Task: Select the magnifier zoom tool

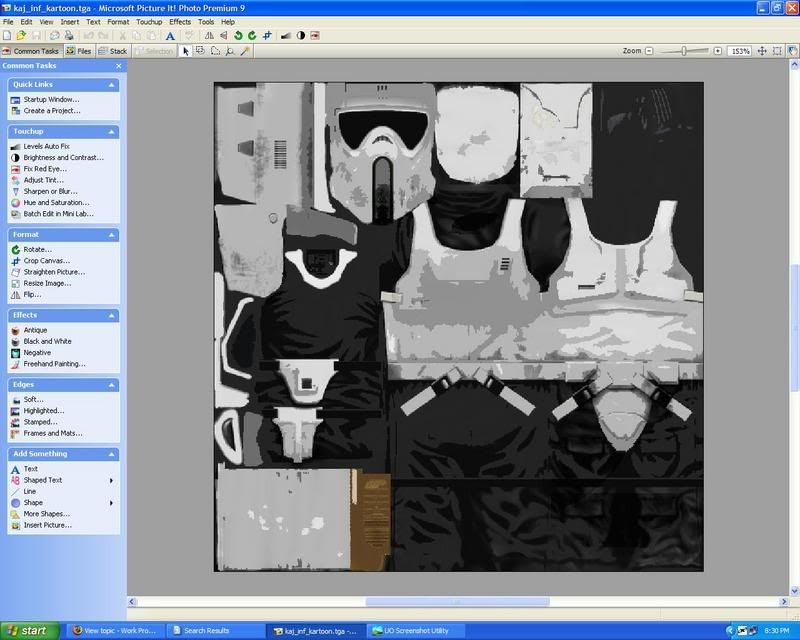Action: pos(230,51)
